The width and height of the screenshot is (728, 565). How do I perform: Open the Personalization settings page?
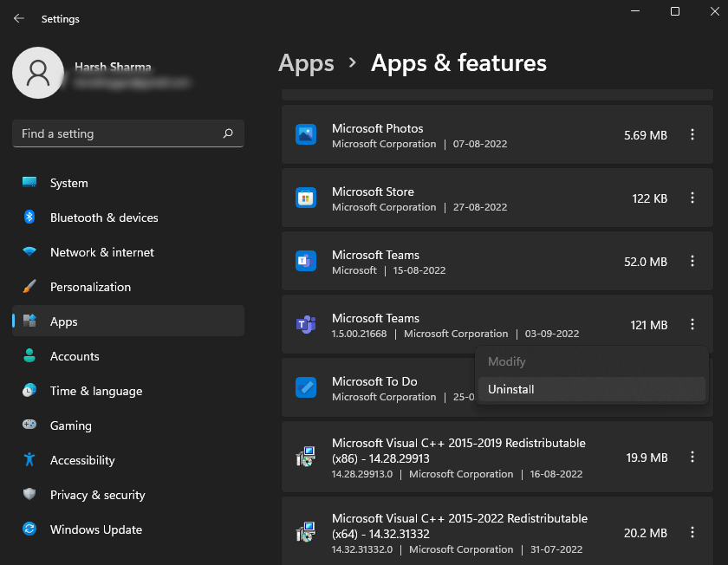90,287
